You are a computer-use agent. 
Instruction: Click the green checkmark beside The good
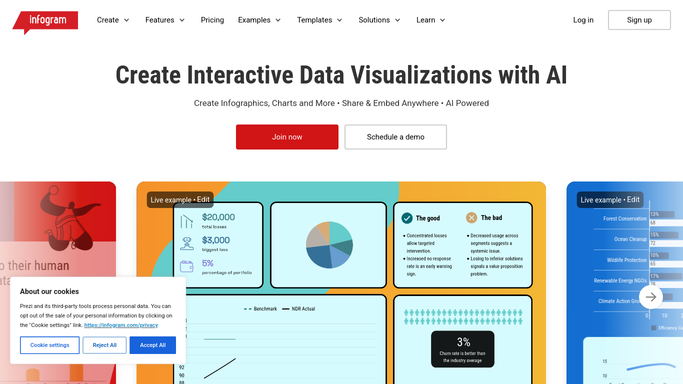(407, 218)
